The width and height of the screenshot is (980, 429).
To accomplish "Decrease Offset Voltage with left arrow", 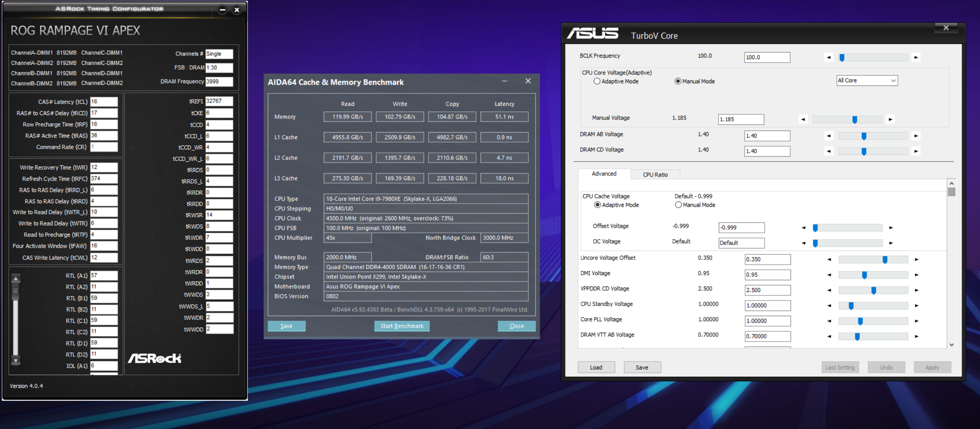I will (804, 228).
